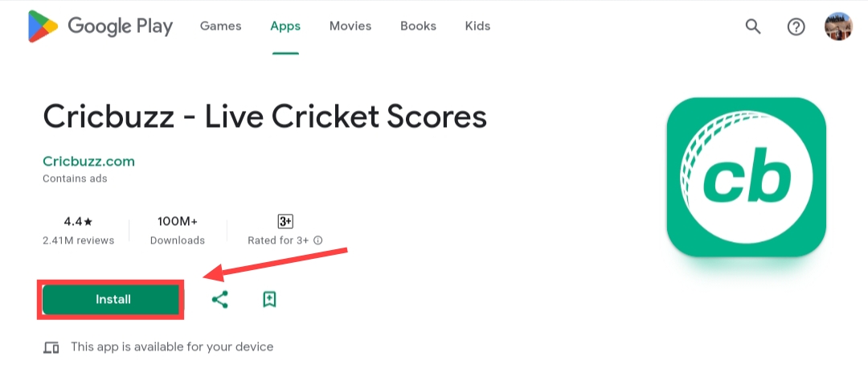The height and width of the screenshot is (373, 868).
Task: Switch to the Games tab
Action: pyautogui.click(x=220, y=26)
